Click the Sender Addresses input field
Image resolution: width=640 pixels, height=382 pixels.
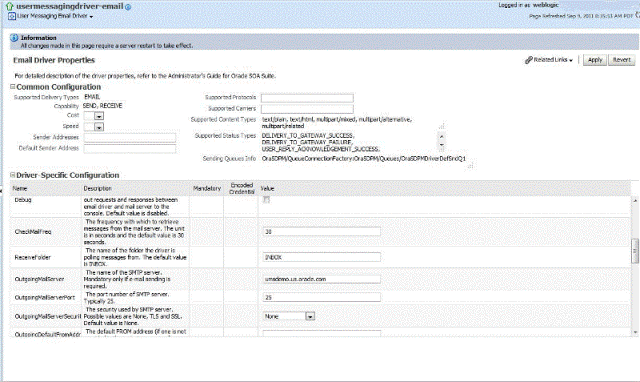pos(130,138)
